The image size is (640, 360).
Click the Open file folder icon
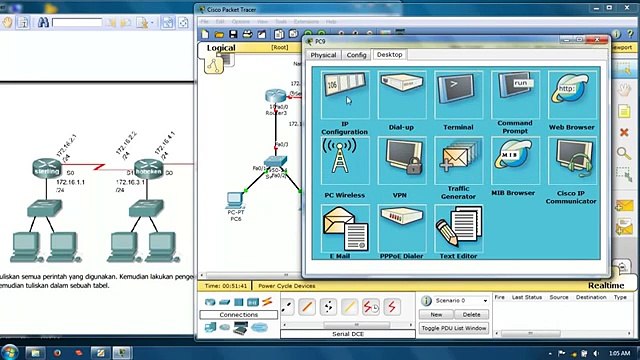(x=219, y=34)
